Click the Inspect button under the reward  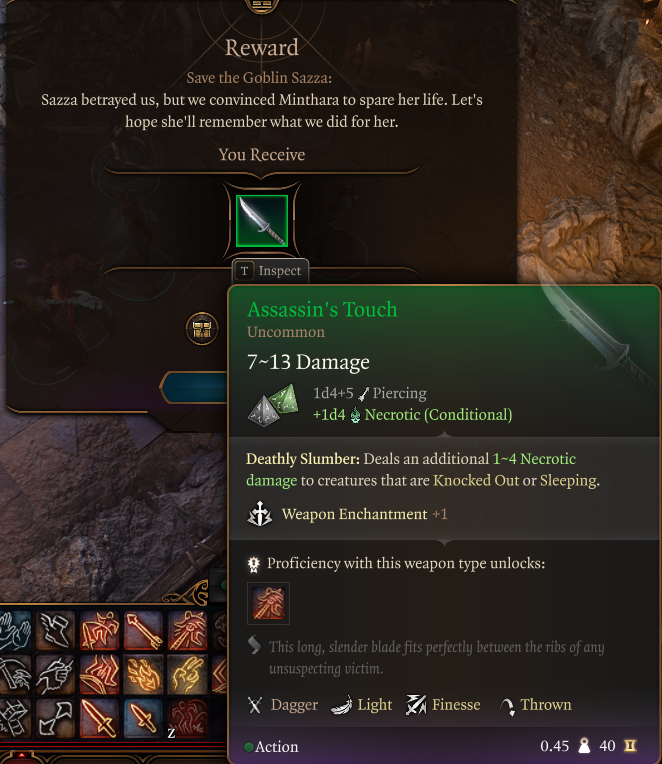[270, 271]
